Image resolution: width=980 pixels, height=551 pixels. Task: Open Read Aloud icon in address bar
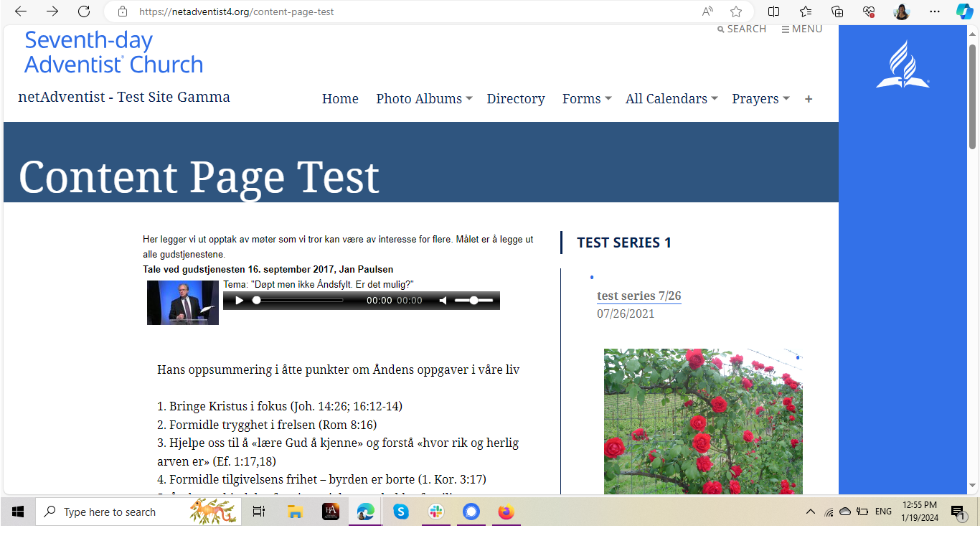[707, 11]
